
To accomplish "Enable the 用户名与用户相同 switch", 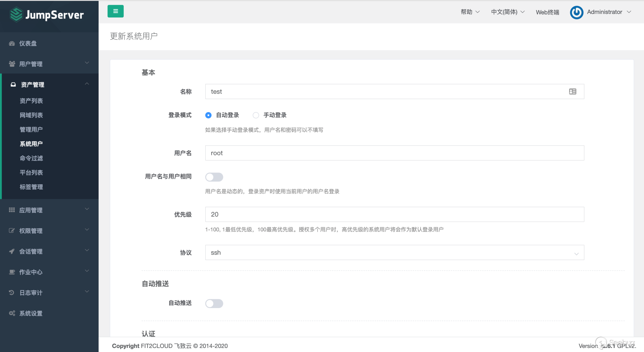I will [x=214, y=177].
